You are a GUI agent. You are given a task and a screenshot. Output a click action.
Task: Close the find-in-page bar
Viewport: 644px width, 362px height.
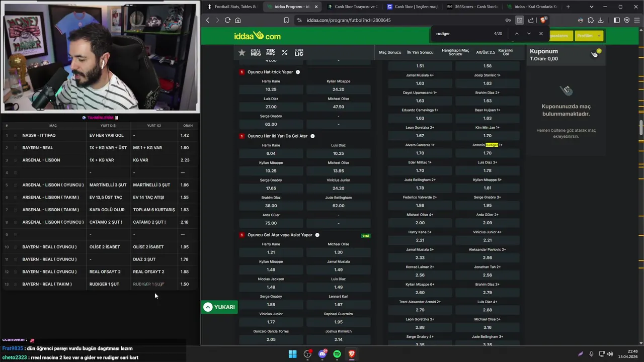(x=541, y=34)
